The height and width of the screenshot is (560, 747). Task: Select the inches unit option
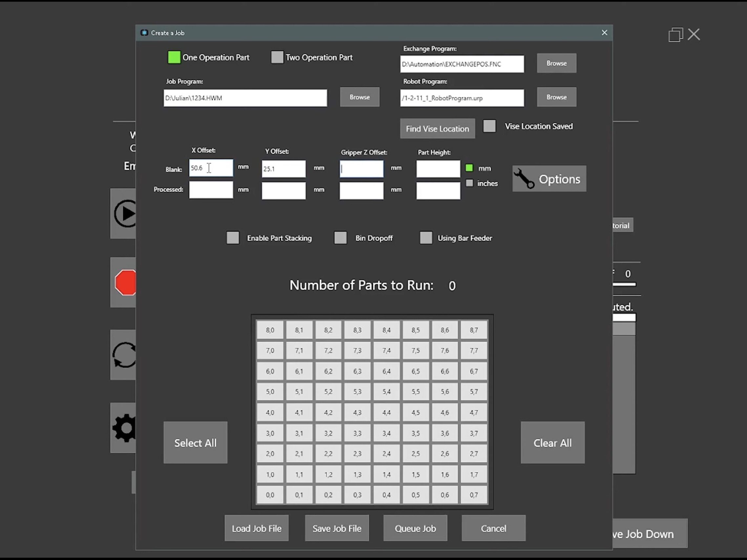tap(469, 183)
